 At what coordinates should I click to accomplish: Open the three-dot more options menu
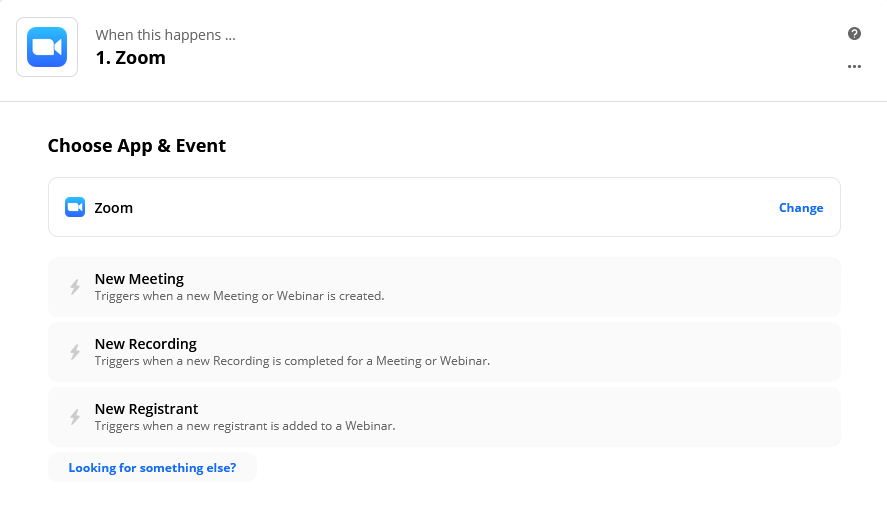(854, 67)
